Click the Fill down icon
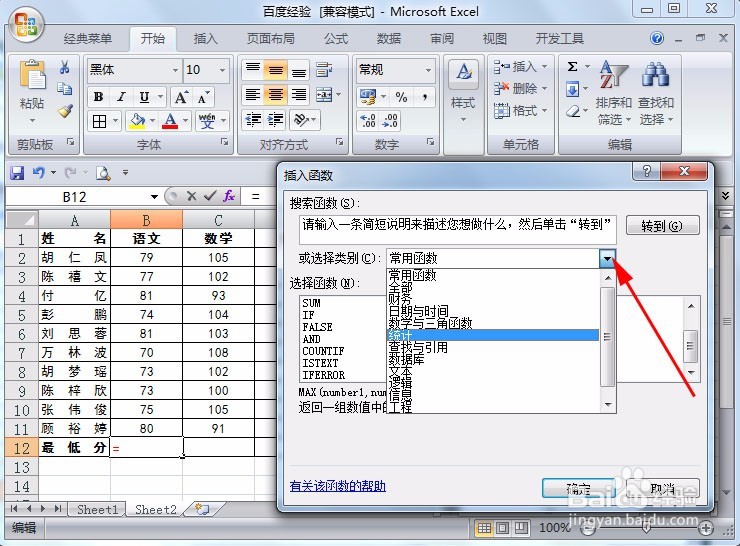The width and height of the screenshot is (740, 546). [572, 89]
